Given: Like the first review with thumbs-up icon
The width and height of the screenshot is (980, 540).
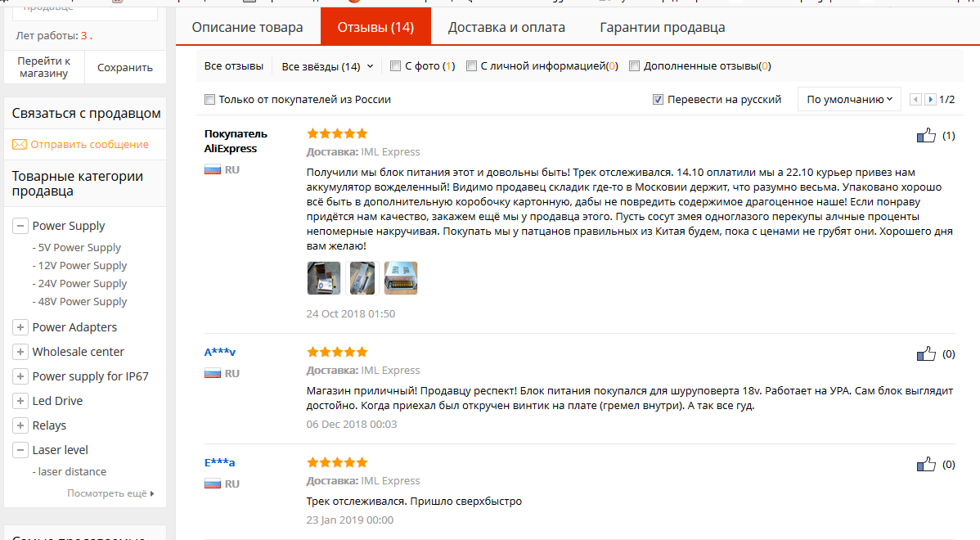Looking at the screenshot, I should (926, 136).
